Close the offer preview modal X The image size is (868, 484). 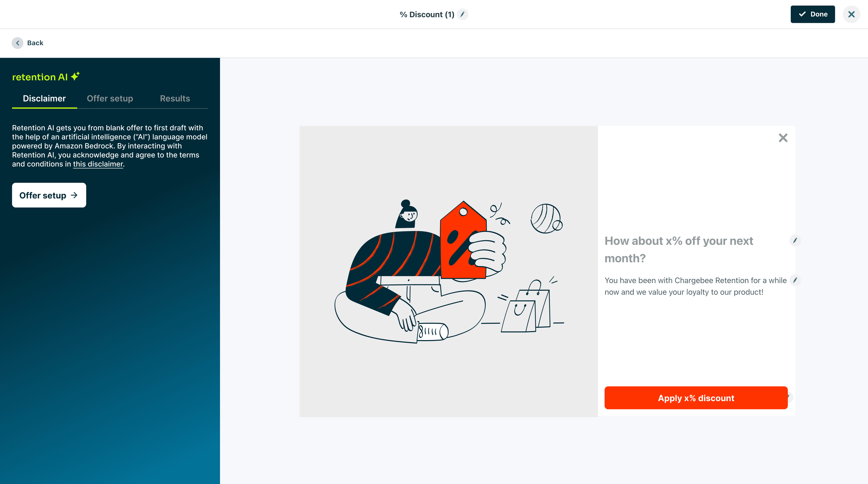(783, 138)
